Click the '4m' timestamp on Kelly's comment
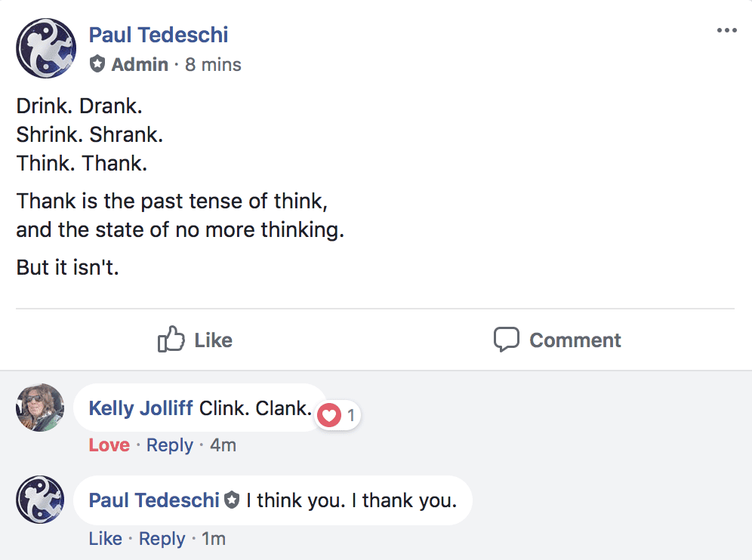 [x=223, y=445]
